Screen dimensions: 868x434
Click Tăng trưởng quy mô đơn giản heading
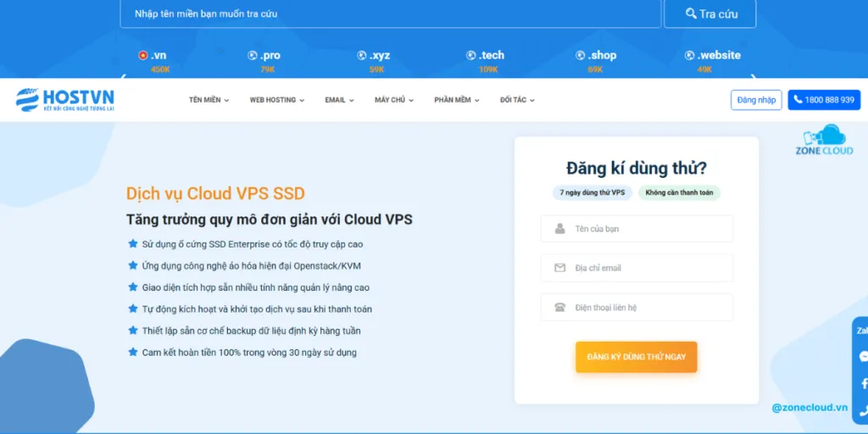coord(270,220)
